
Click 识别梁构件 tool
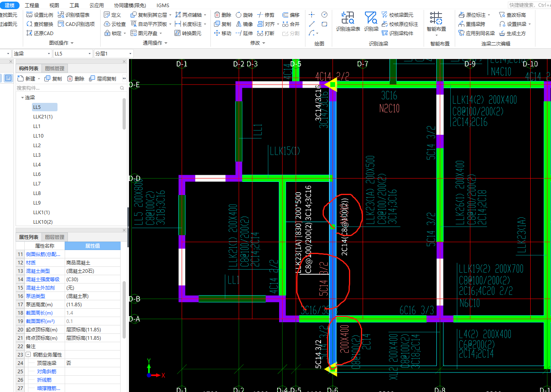click(x=397, y=33)
